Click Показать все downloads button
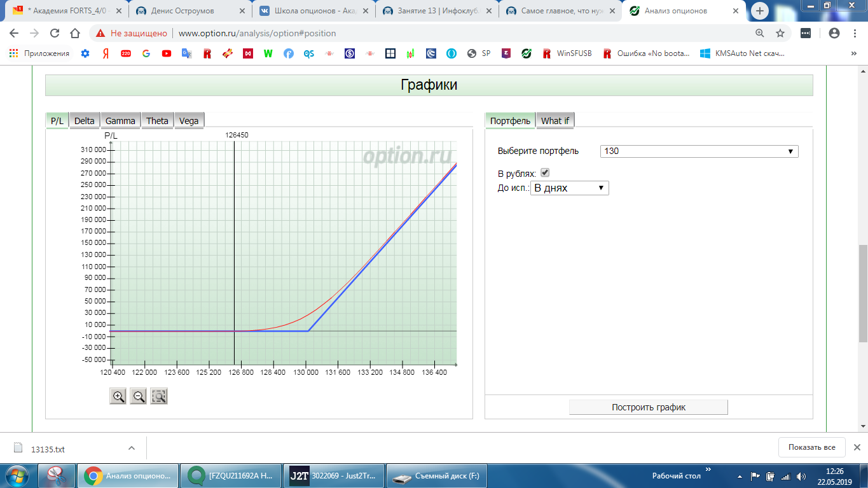 click(811, 447)
